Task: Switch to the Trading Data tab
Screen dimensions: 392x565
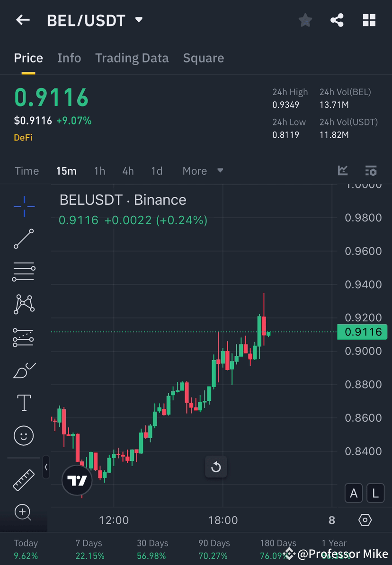Action: pos(132,58)
